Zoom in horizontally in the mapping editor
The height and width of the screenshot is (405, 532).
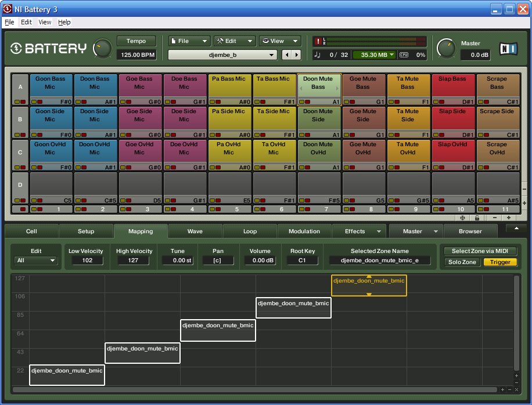click(502, 390)
